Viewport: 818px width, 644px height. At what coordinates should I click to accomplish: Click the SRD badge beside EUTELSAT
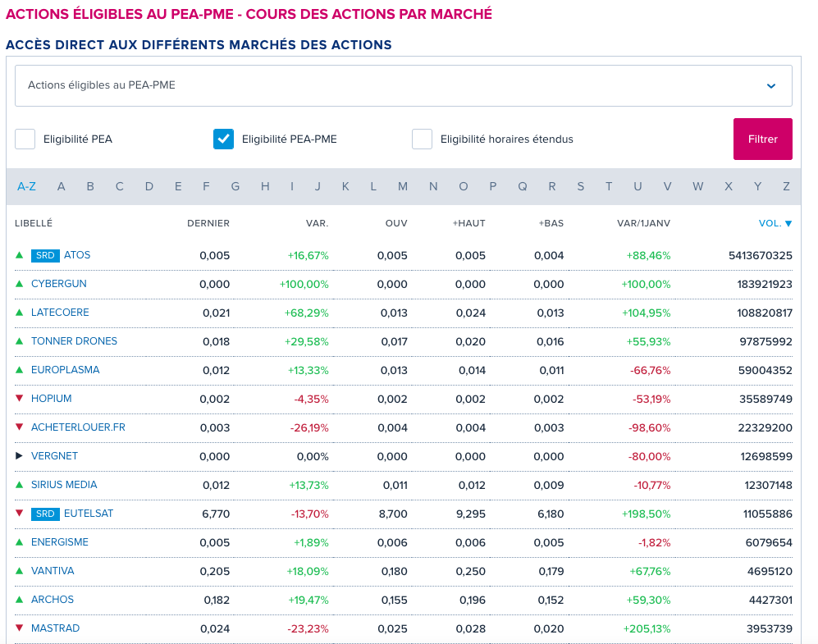pos(45,514)
